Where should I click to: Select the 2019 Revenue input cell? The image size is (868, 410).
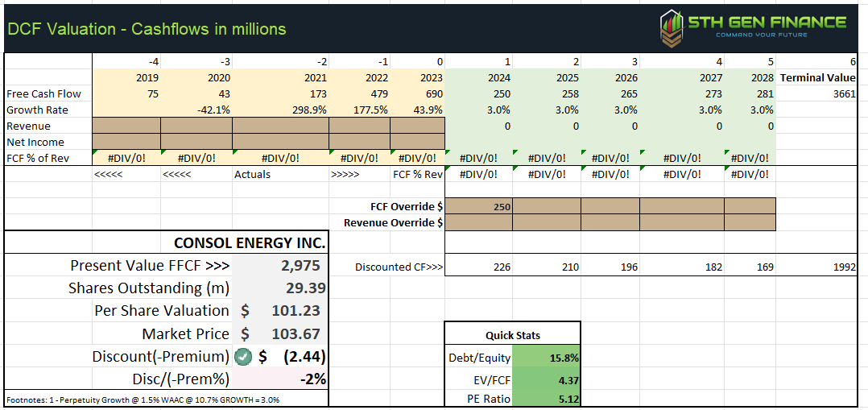[x=126, y=126]
